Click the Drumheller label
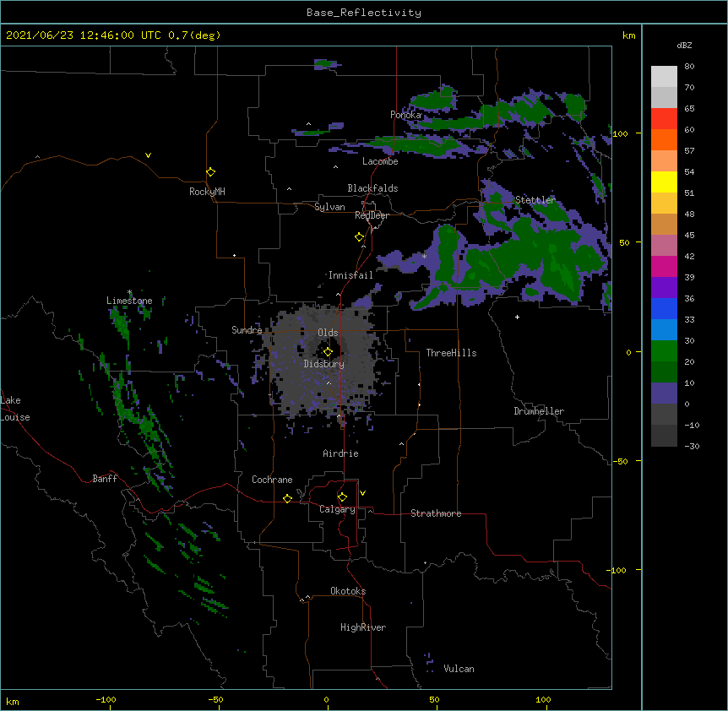Screen dimensions: 728x711 click(539, 411)
